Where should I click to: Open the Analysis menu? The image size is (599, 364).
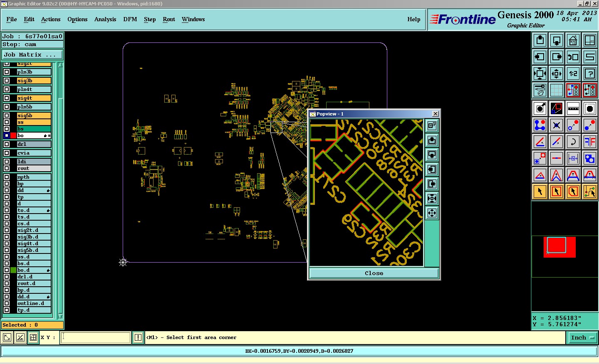(105, 19)
